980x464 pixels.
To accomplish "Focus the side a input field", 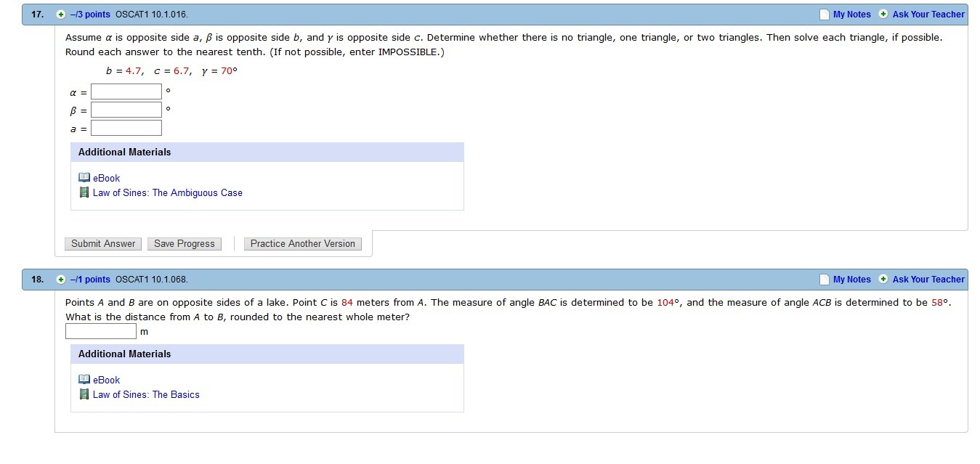I will [x=126, y=129].
